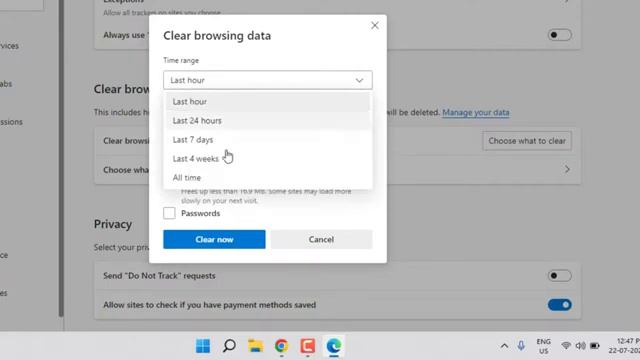Close the Clear browsing data dialog
The height and width of the screenshot is (360, 640).
[x=375, y=25]
